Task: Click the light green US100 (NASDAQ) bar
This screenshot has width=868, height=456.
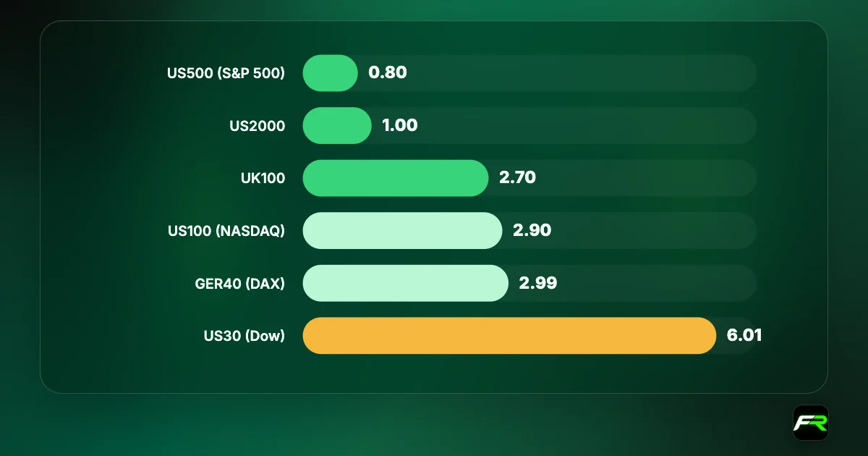Action: [402, 230]
